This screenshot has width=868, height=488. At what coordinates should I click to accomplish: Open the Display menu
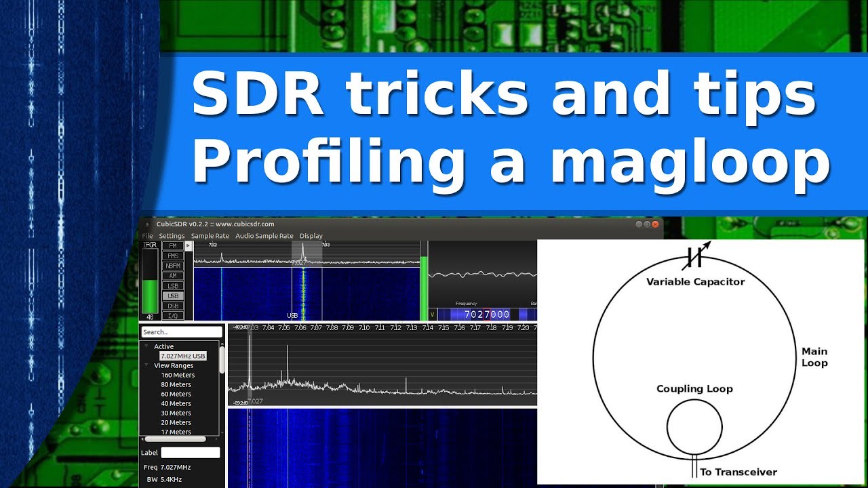[x=311, y=236]
